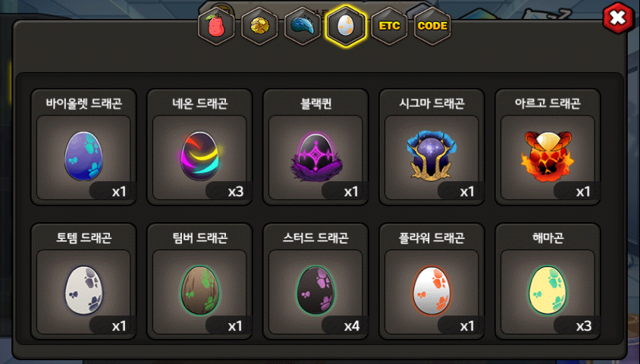This screenshot has height=364, width=640.
Task: Choose the 팀버 드래곤 brown wooden egg
Action: [200, 290]
